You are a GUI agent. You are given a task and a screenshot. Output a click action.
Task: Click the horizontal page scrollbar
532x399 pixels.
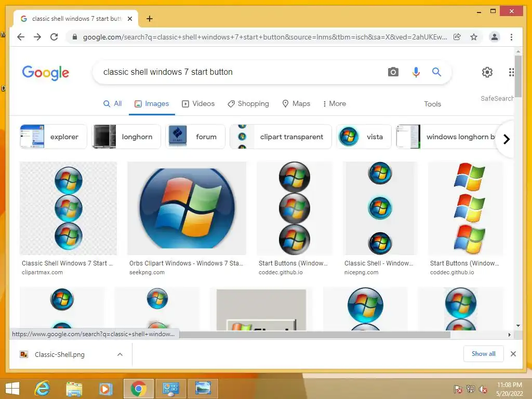pyautogui.click(x=315, y=335)
